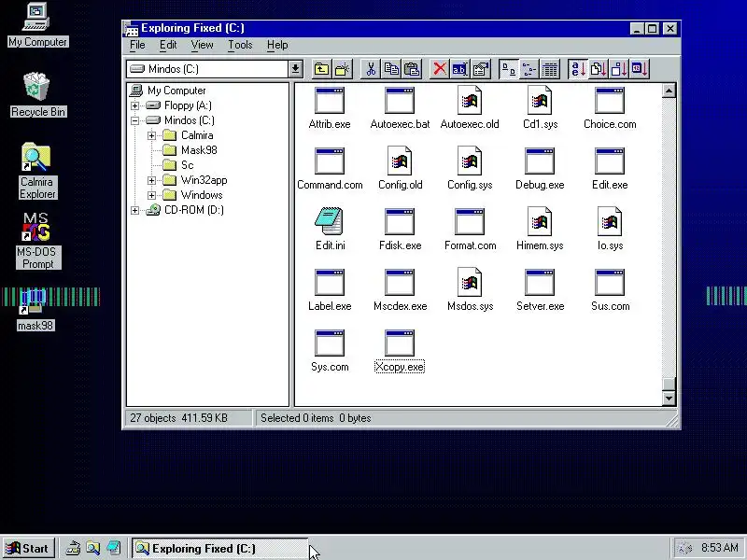Click Calmira Explorer quick launch icon
This screenshot has height=560, width=747.
pos(93,548)
